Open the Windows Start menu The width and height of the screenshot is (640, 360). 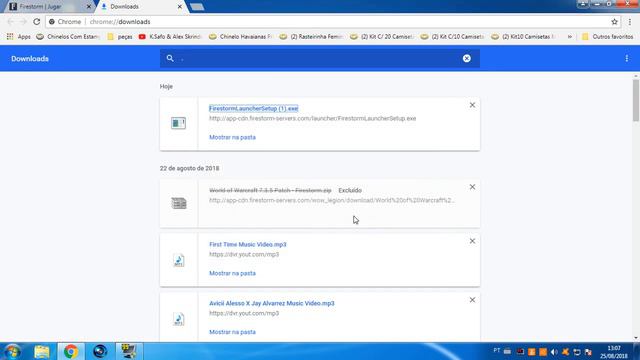[12, 351]
